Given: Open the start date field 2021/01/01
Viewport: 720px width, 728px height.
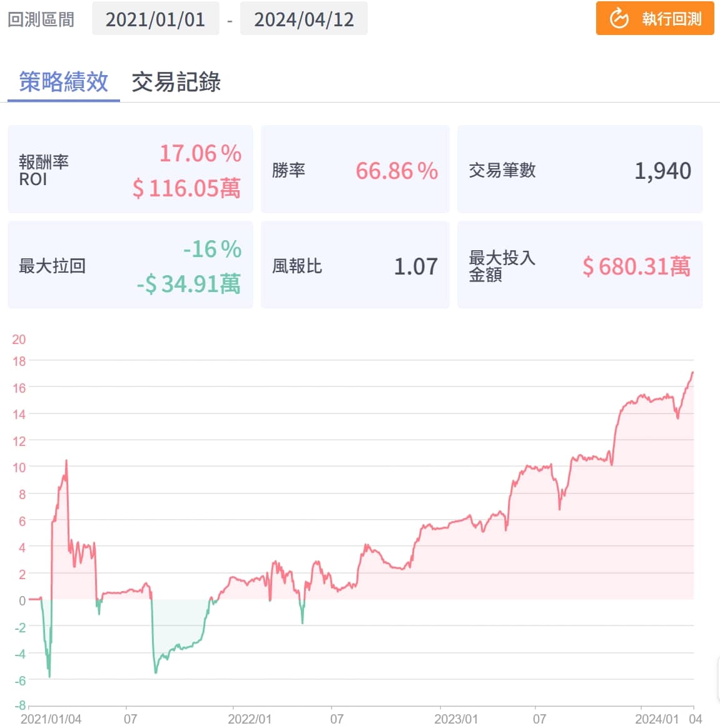Looking at the screenshot, I should tap(155, 19).
